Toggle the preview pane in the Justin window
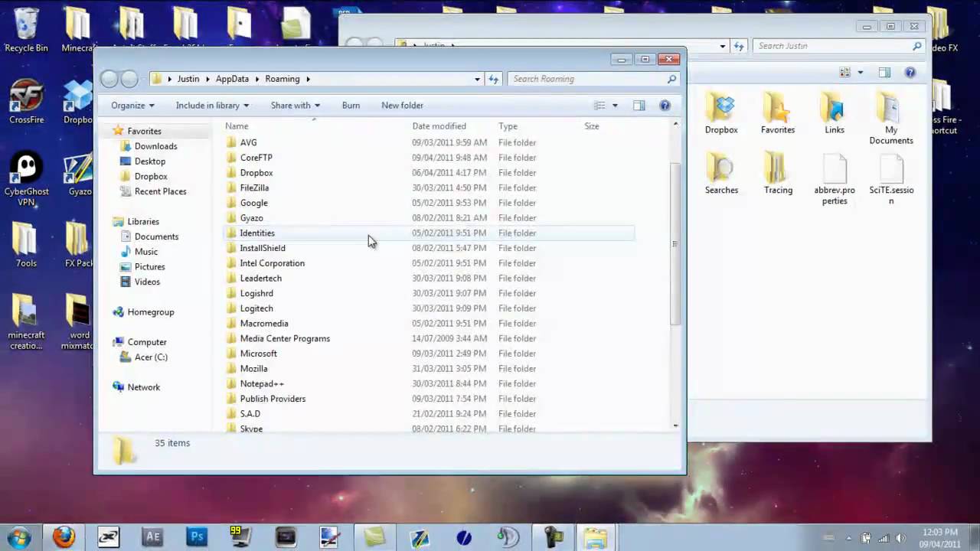 pyautogui.click(x=885, y=73)
